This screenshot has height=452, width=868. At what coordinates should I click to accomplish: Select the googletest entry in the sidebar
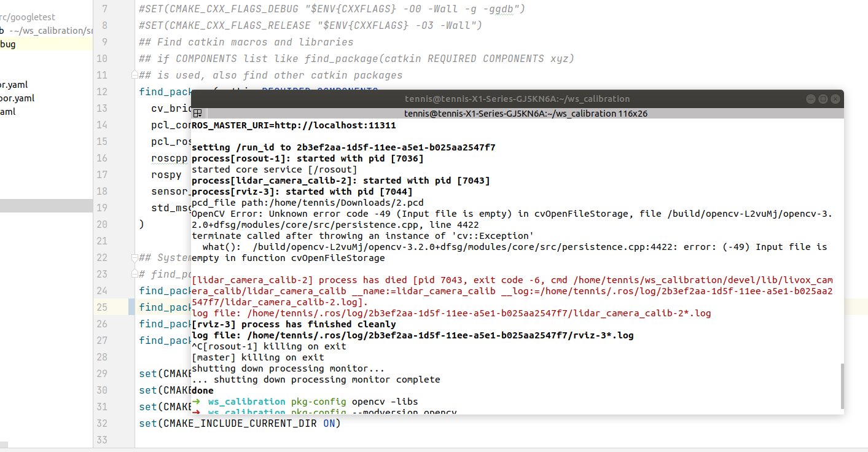tap(27, 17)
